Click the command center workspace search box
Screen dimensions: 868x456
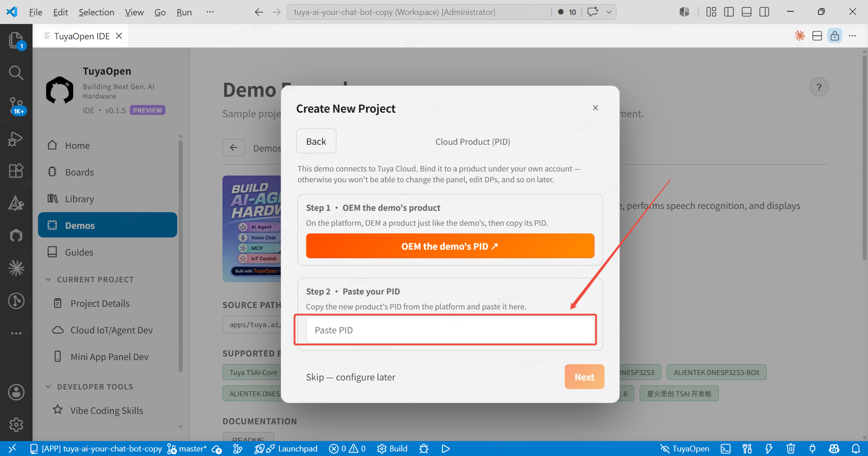pyautogui.click(x=419, y=12)
